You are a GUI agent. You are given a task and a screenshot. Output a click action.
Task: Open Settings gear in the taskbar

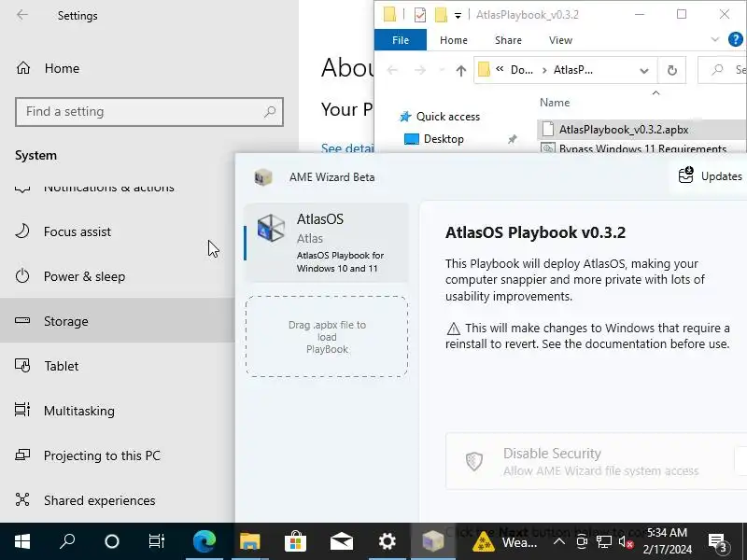pyautogui.click(x=388, y=541)
